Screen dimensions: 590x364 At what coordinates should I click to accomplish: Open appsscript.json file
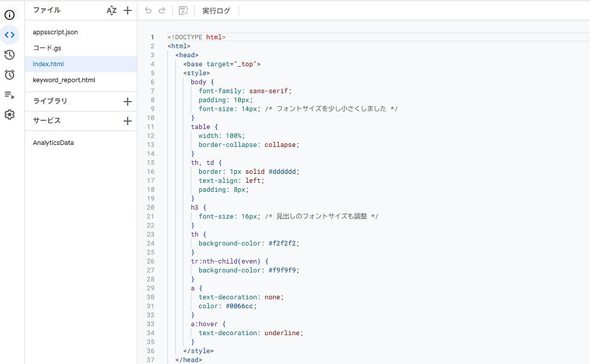click(55, 32)
